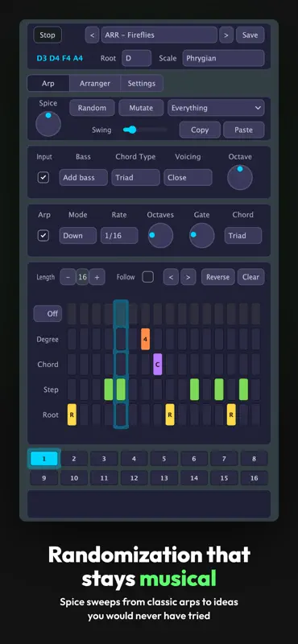298x644 pixels.
Task: Select pattern slot 7
Action: [x=224, y=458]
